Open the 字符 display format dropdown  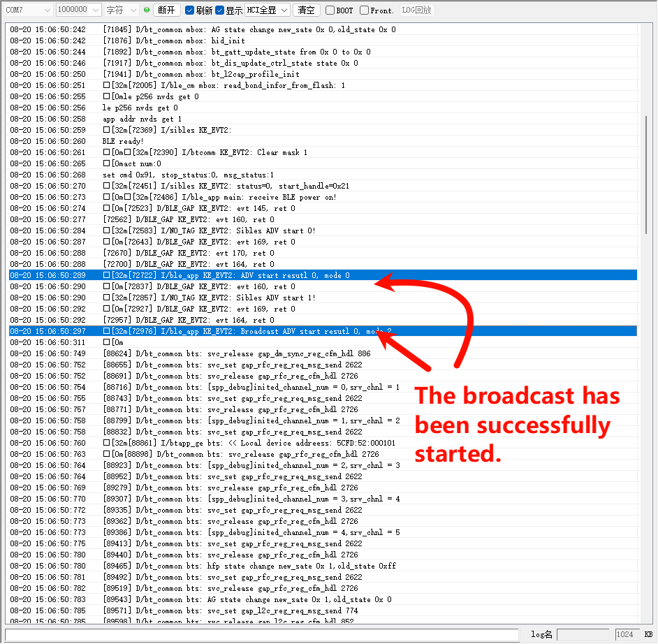[x=122, y=10]
